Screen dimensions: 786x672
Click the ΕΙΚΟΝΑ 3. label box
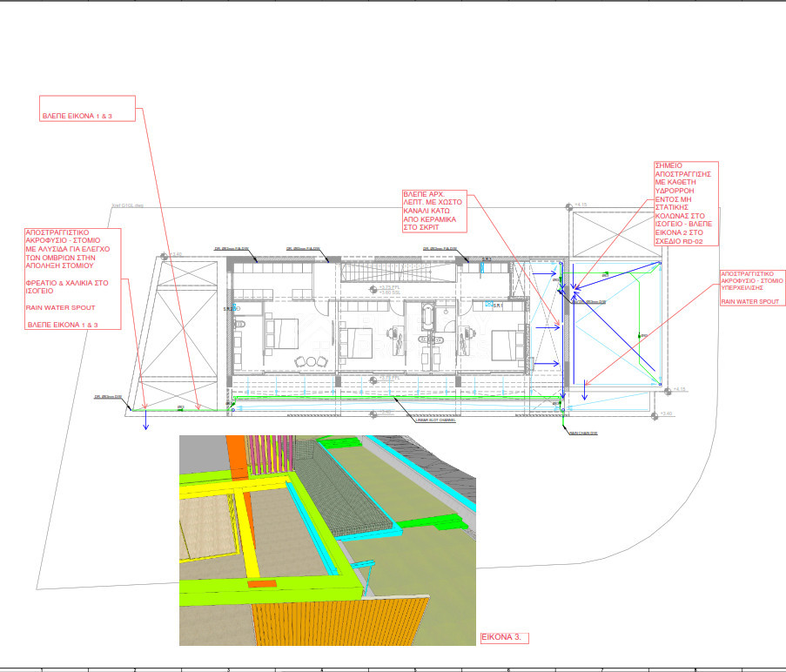pos(503,636)
